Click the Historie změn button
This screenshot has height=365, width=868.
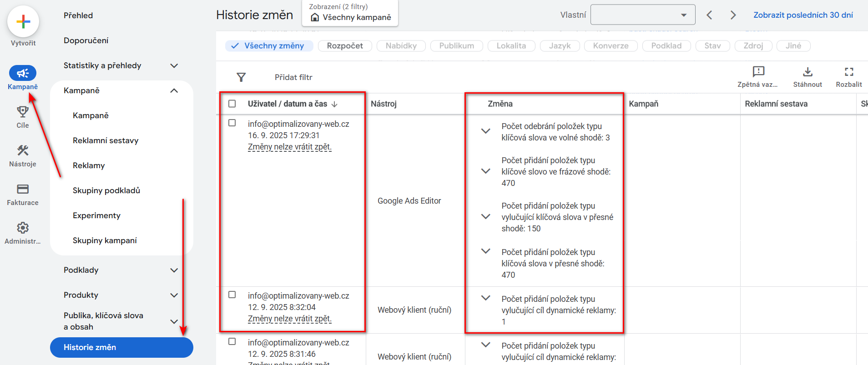click(121, 347)
